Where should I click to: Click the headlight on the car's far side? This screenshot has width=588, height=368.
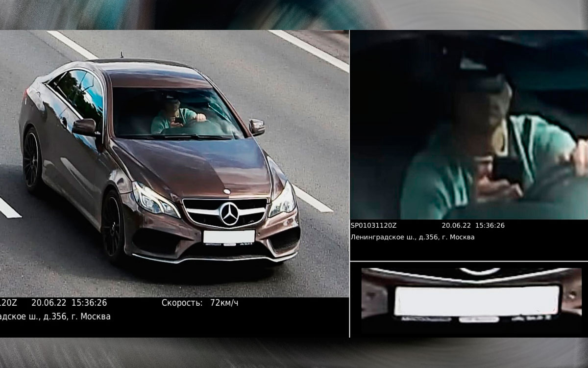click(x=283, y=200)
